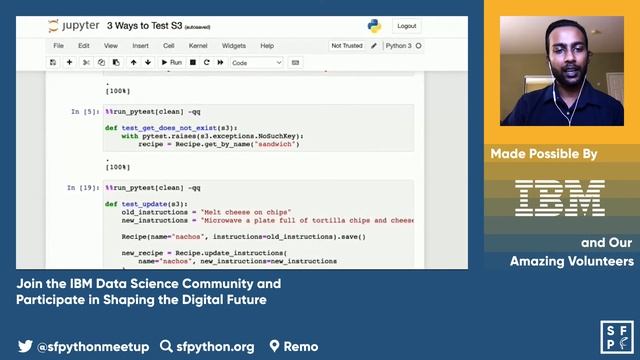640x360 pixels.
Task: Click the @sfpythonmeetup handle
Action: (93, 347)
